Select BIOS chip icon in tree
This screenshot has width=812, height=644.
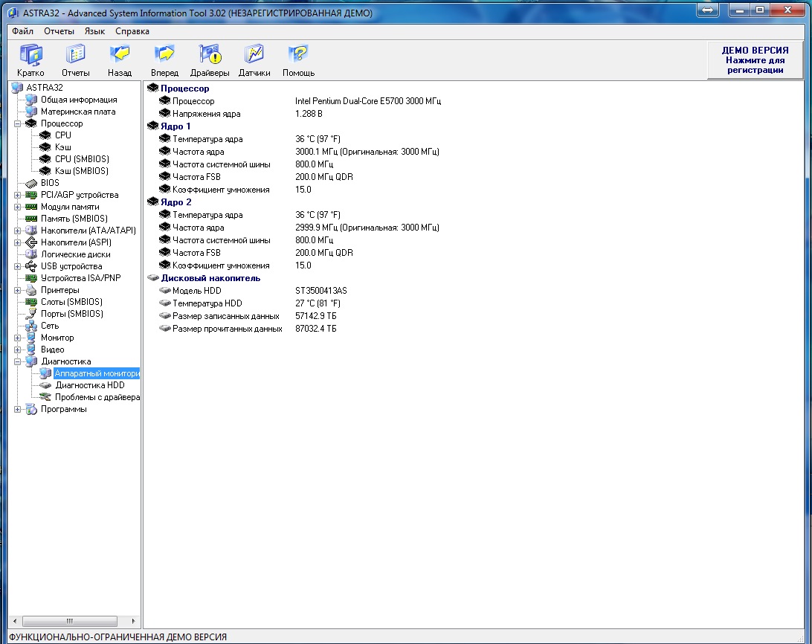[31, 183]
